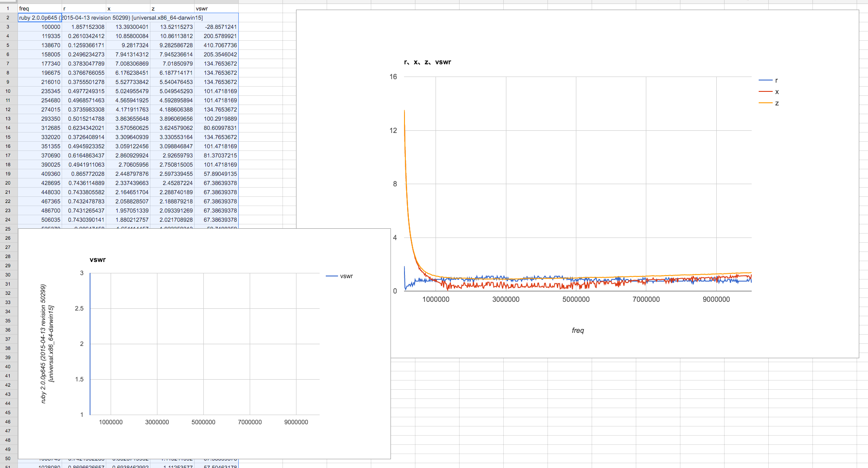This screenshot has height=468, width=868.
Task: Click the 16 label on large chart's vertical axis
Action: (393, 77)
